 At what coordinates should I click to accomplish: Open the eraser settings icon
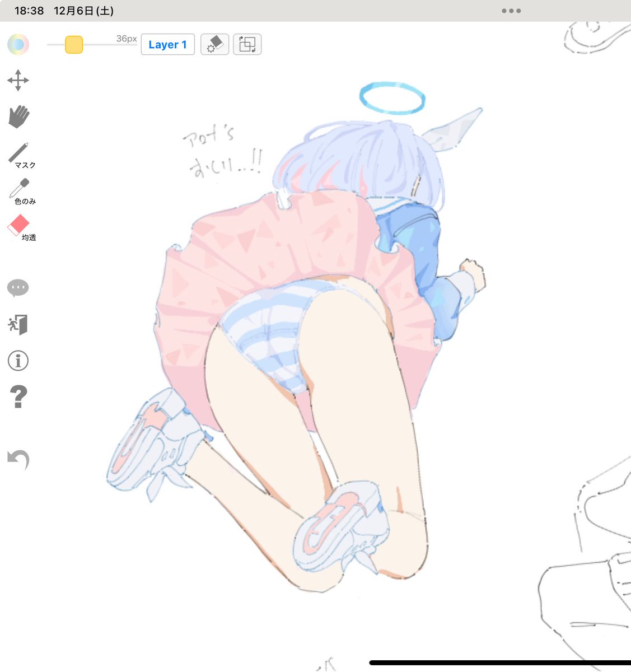point(214,44)
